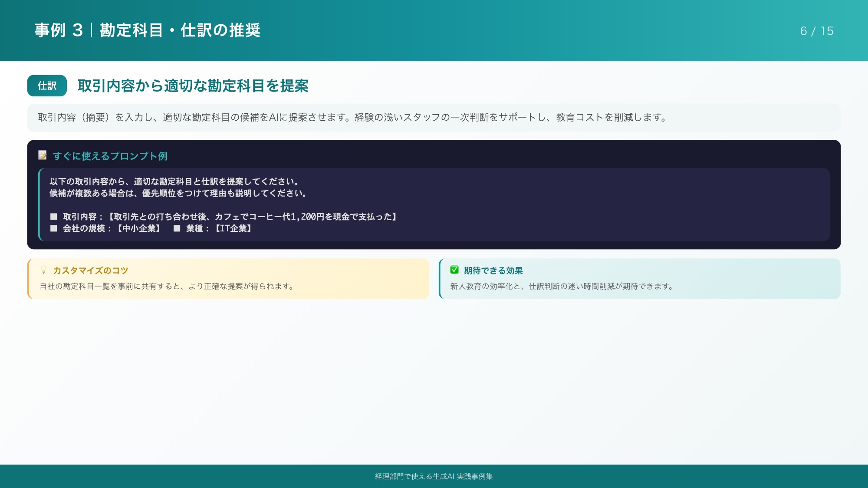Click effect text 新人教育の効率化と、仕訳判断の迷い時間削減
The image size is (868, 488).
(x=562, y=286)
